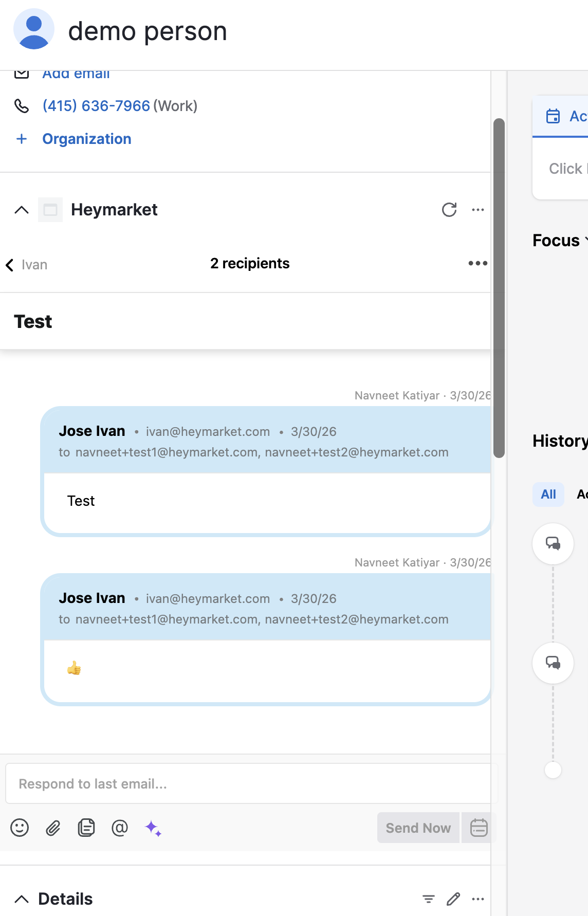Collapse the Heymarket panel chevron
Viewport: 588px width, 916px height.
pos(22,210)
